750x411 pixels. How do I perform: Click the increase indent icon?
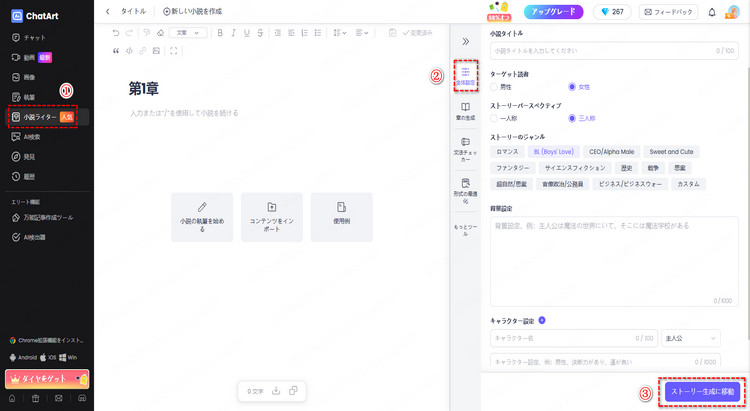[278, 33]
